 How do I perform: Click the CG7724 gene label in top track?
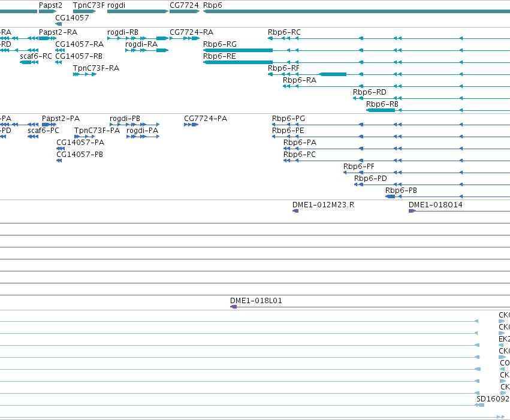click(x=184, y=5)
